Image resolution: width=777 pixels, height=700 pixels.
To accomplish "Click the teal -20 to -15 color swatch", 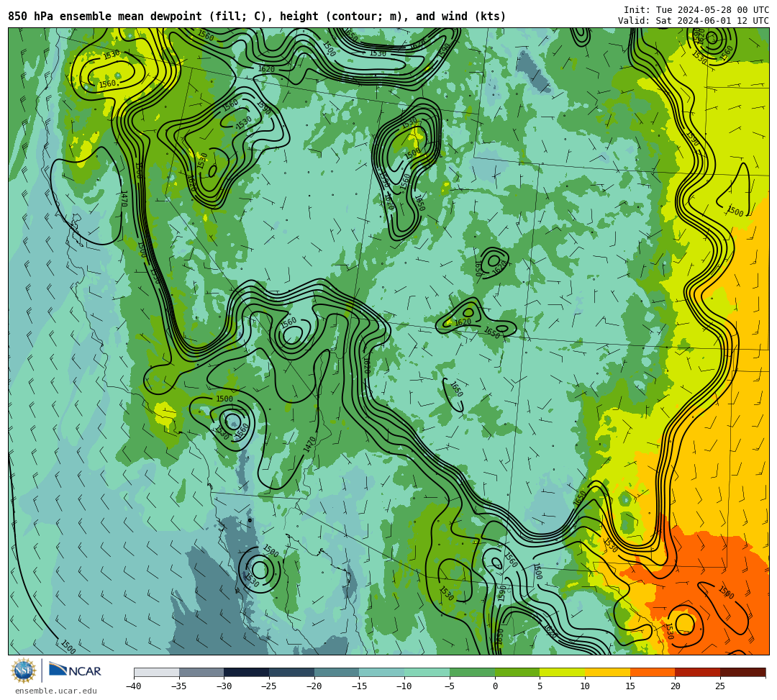I will point(337,672).
